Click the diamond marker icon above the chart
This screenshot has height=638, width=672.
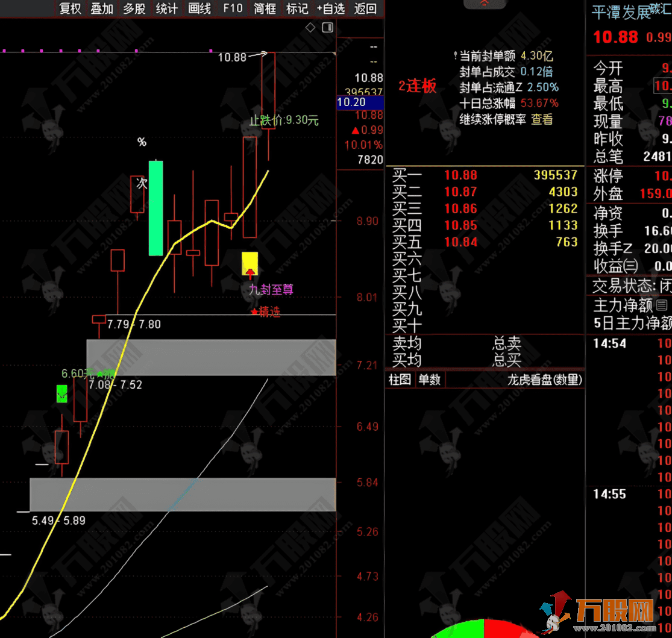tap(310, 27)
